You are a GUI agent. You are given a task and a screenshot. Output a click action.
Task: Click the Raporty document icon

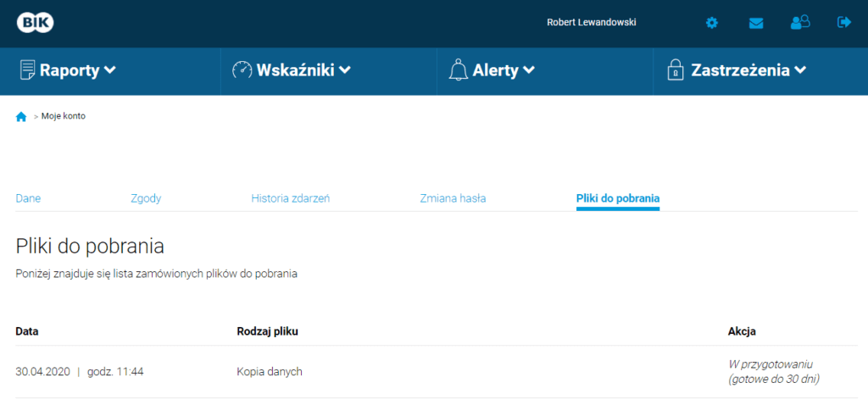pyautogui.click(x=27, y=70)
